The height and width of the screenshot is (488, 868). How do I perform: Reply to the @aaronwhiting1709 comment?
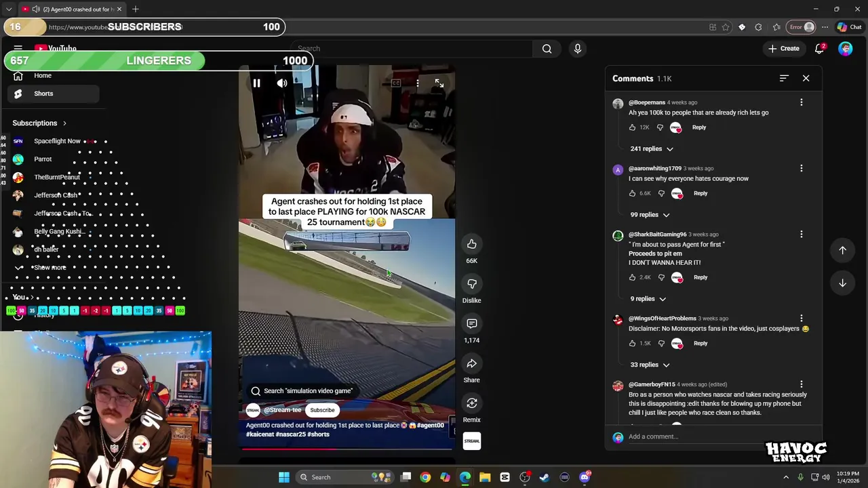701,193
